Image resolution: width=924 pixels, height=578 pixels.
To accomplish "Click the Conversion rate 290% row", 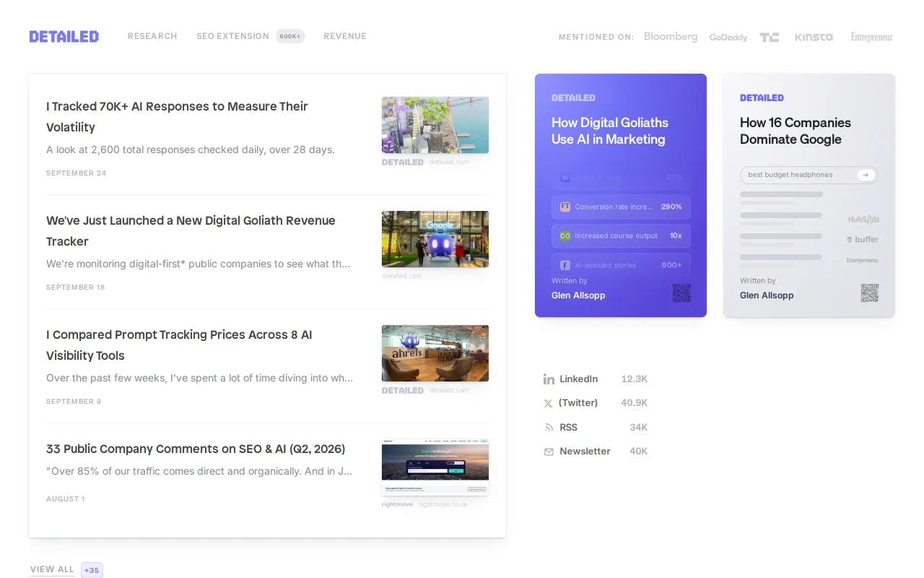I will point(621,207).
